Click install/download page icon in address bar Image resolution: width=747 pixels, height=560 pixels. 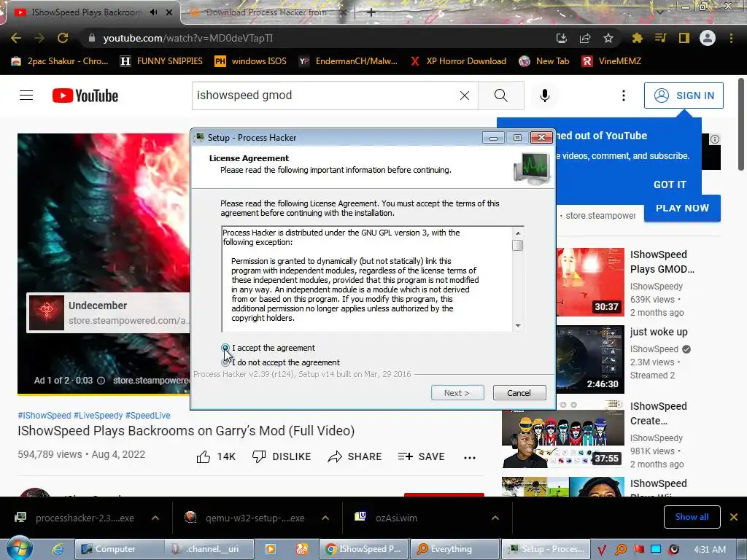pos(562,38)
